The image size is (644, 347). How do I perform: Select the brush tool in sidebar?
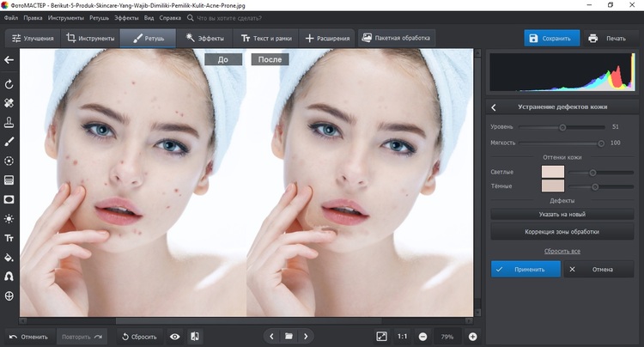click(9, 141)
